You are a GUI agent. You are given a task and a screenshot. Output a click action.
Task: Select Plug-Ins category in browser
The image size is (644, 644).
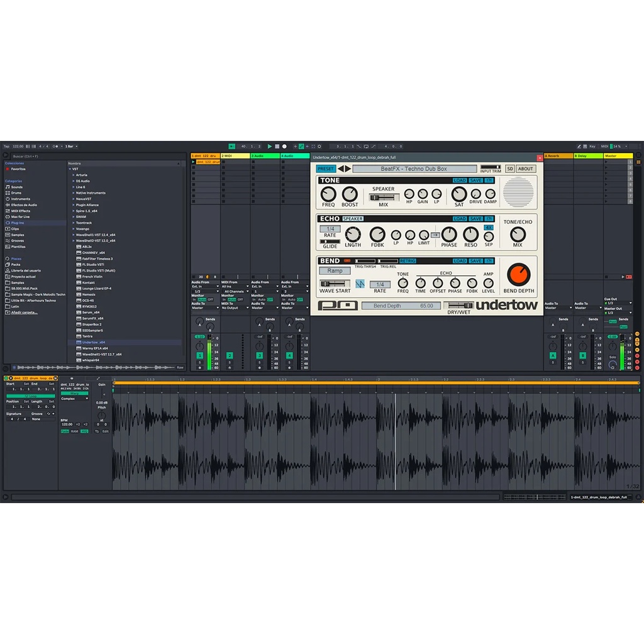coord(18,223)
